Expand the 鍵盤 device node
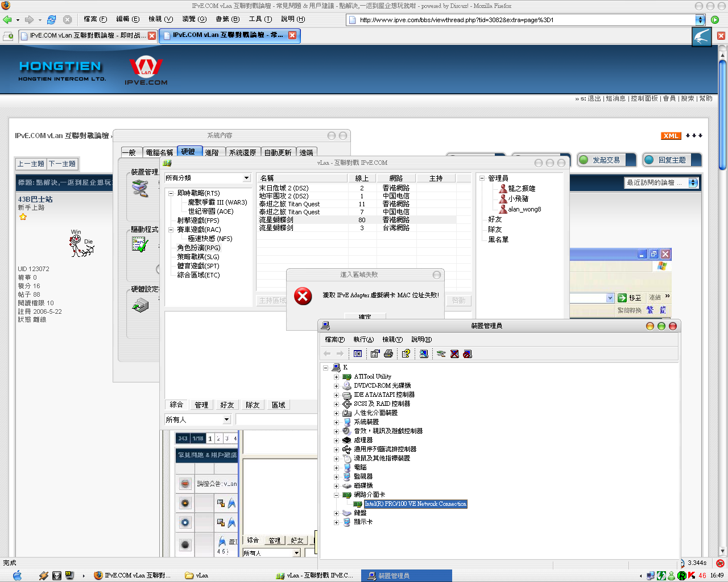Viewport: 728px width, 582px height. click(x=336, y=513)
